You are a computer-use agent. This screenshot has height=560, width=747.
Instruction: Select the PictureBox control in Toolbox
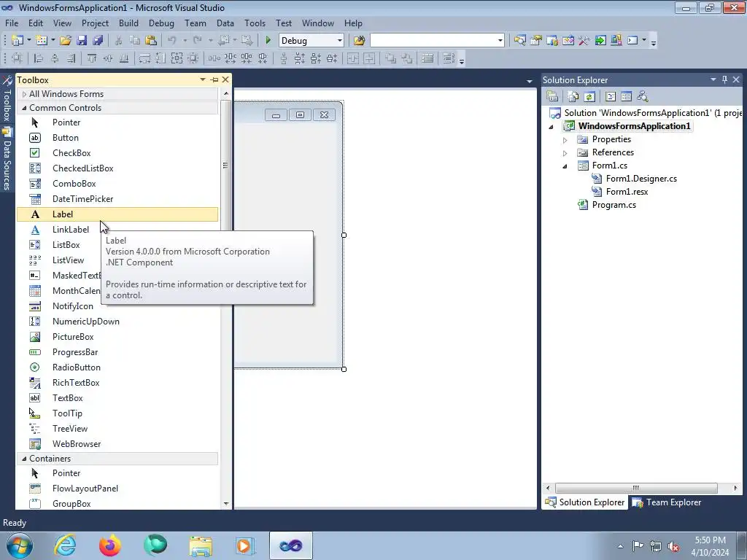pyautogui.click(x=117, y=337)
